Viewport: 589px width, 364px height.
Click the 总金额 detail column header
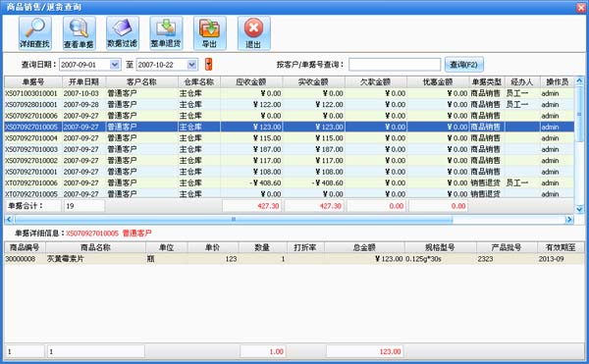coord(364,247)
